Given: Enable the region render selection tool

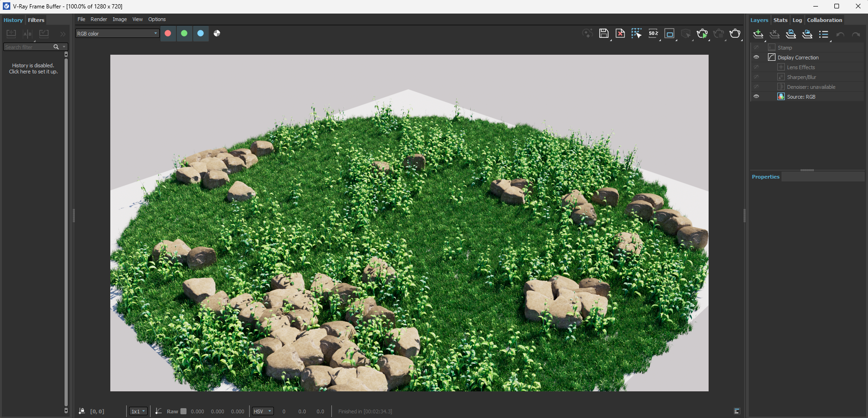Looking at the screenshot, I should point(636,33).
